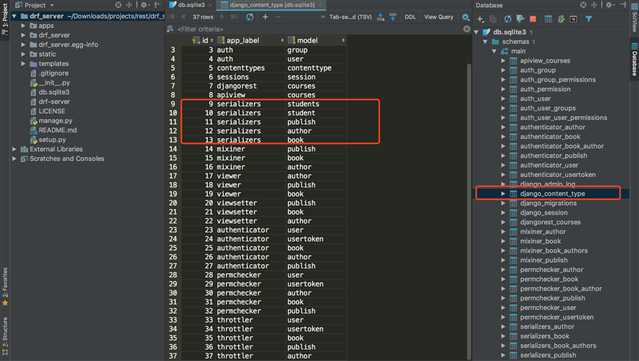Click the refresh icon in Database toolbar
Screen dimensions: 639x361
tap(507, 19)
